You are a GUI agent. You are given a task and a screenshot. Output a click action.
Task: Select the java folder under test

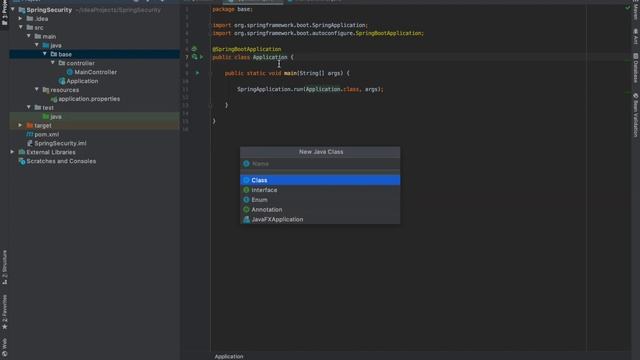pos(56,116)
